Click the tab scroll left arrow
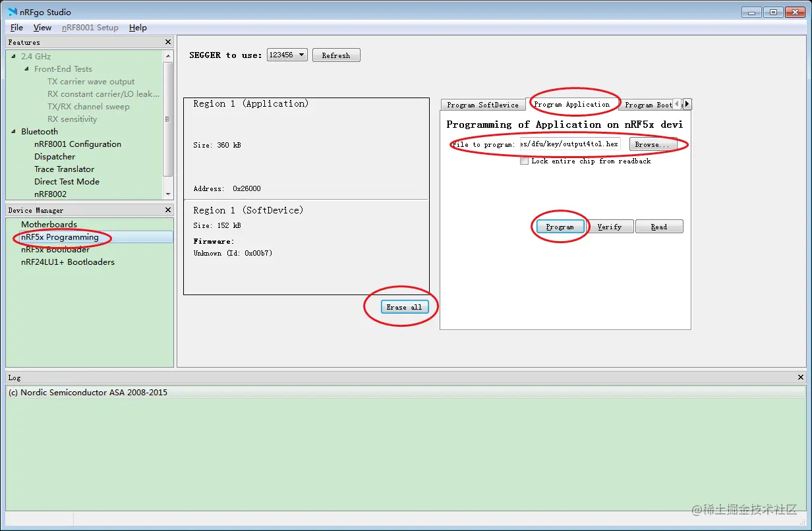Viewport: 812px width, 531px height. (x=677, y=104)
